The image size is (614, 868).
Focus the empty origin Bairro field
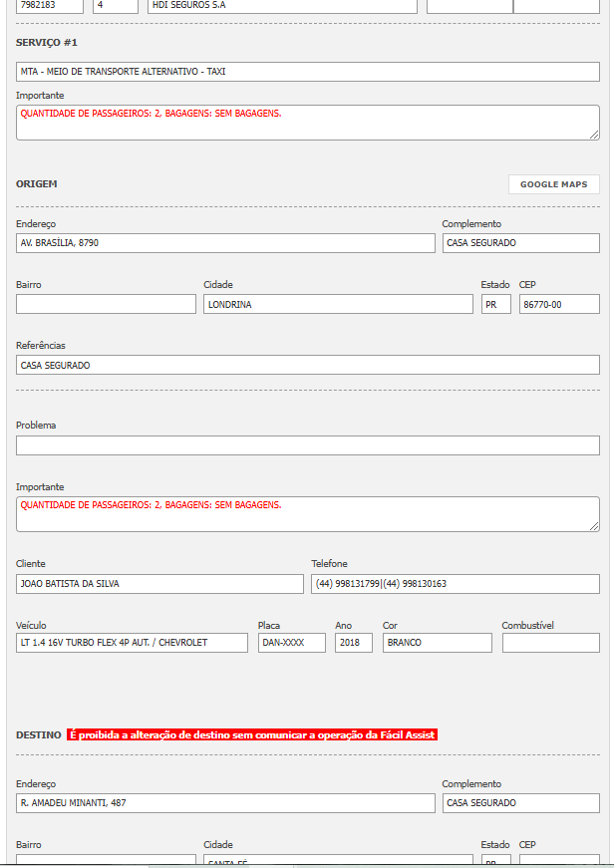pos(106,304)
